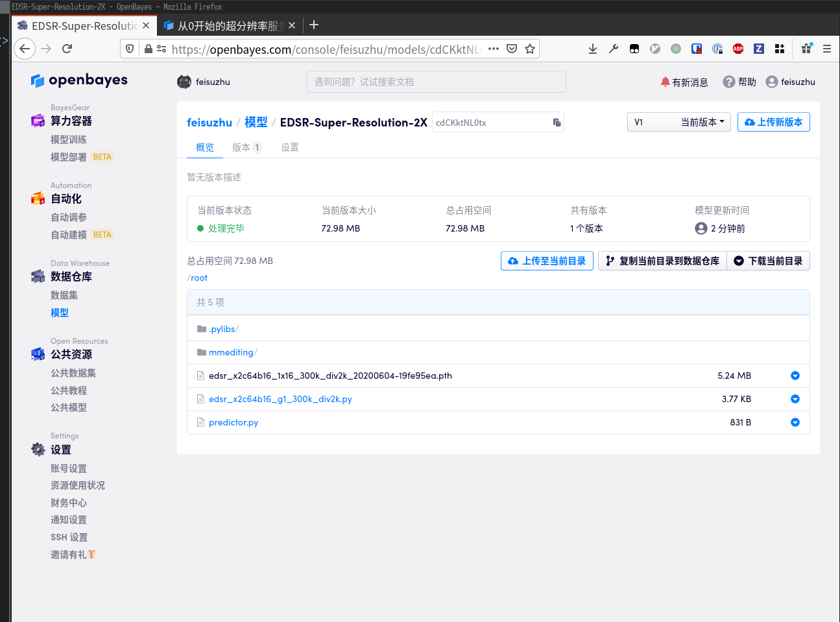Screen dimensions: 840x622
Task: Click the notification bell icon
Action: tap(665, 82)
